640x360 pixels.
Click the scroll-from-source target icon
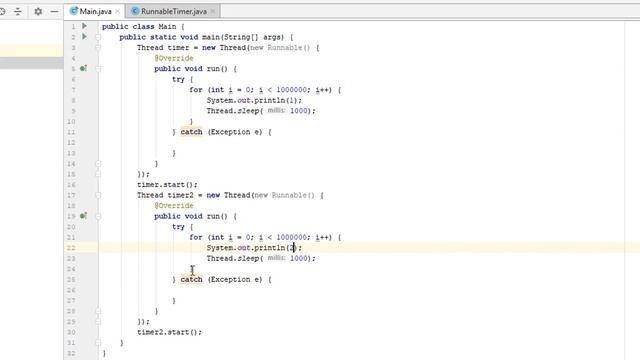coord(2,11)
